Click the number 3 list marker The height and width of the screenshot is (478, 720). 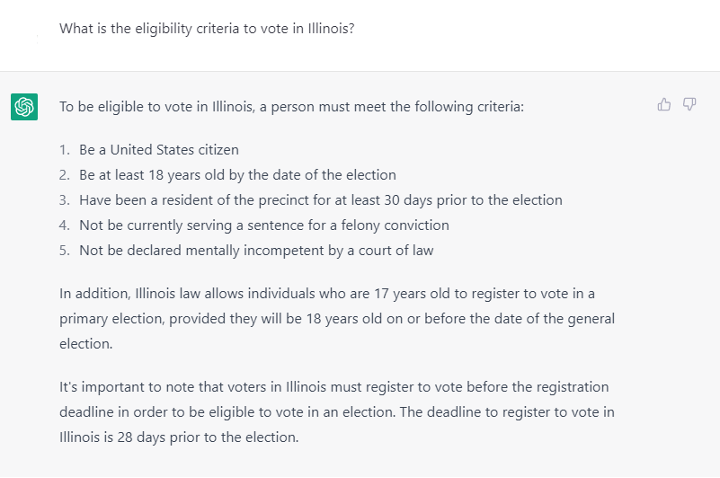[x=64, y=200]
